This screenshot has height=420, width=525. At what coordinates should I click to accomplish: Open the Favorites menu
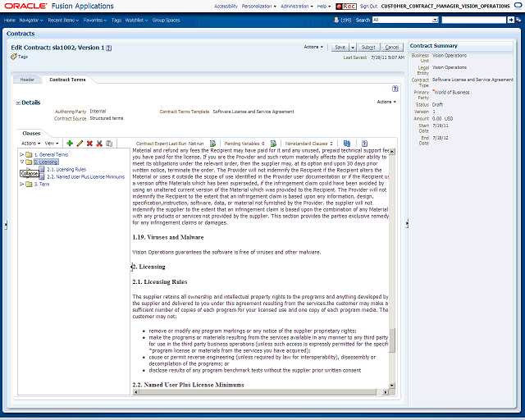[95, 21]
